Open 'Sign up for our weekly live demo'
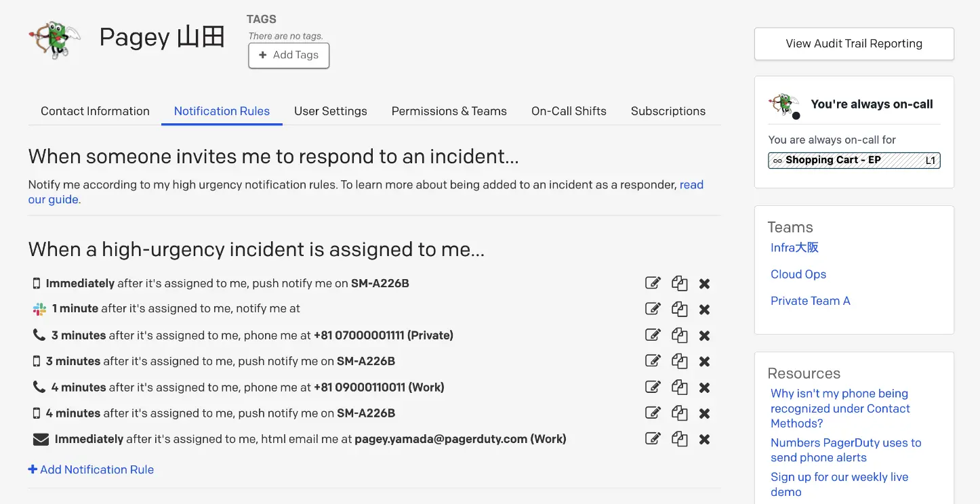 [839, 484]
